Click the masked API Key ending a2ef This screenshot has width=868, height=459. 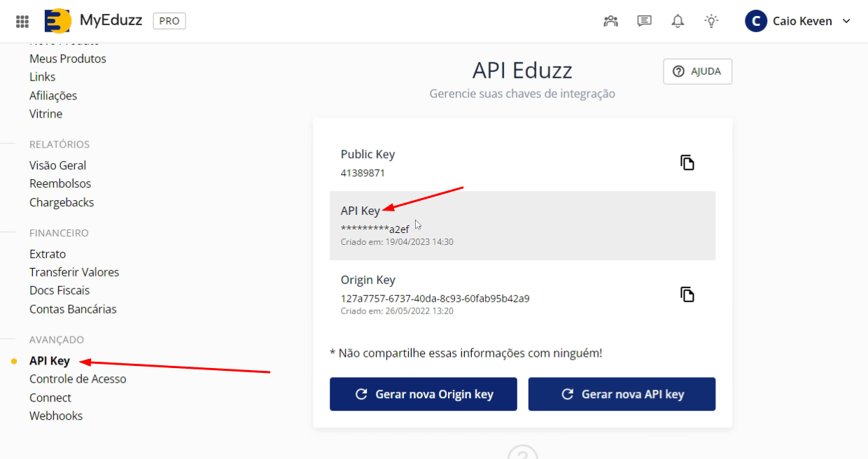[374, 229]
